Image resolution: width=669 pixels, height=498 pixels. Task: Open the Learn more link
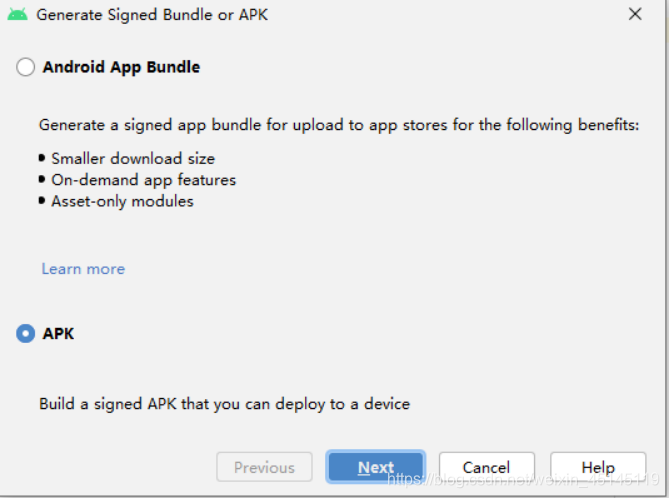coord(83,269)
